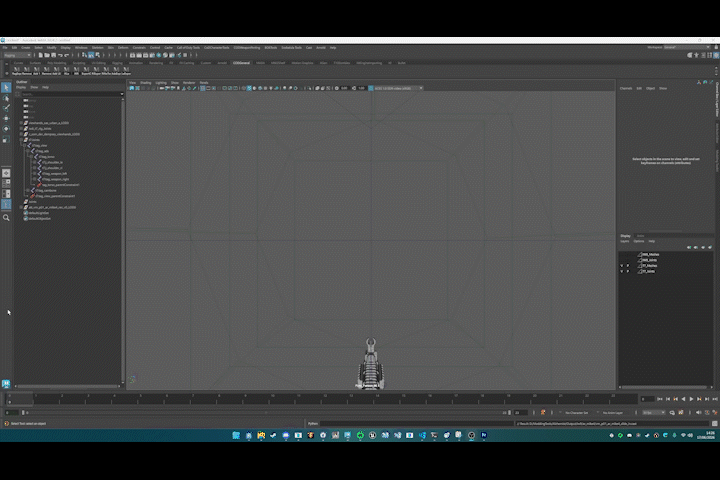Click the last layer editor icon above layer list
The width and height of the screenshot is (720, 480).
click(x=710, y=247)
